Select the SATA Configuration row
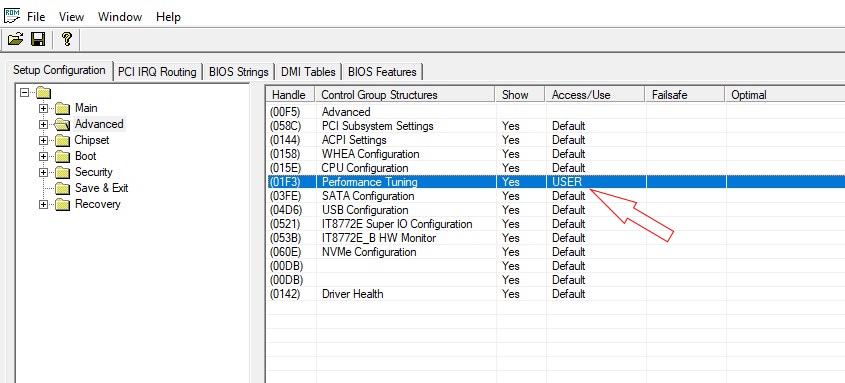Viewport: 845px width, 383px height. [x=556, y=196]
